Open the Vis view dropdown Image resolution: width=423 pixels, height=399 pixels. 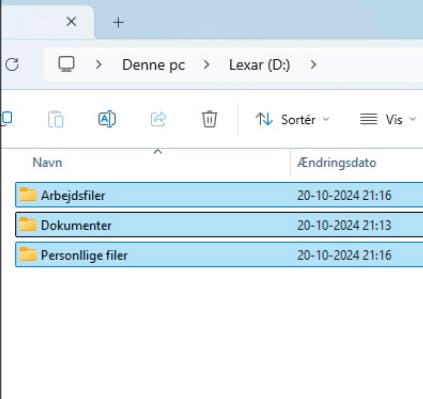pos(388,119)
